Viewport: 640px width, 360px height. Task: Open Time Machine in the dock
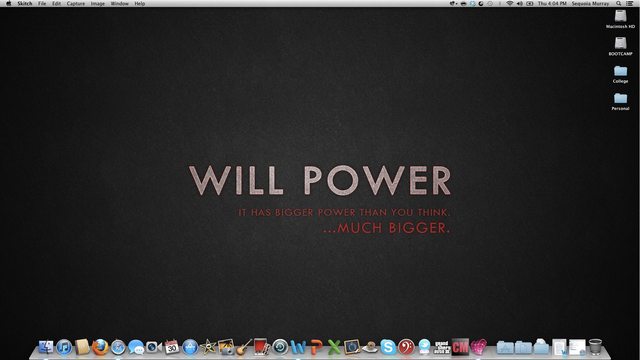tap(280, 347)
